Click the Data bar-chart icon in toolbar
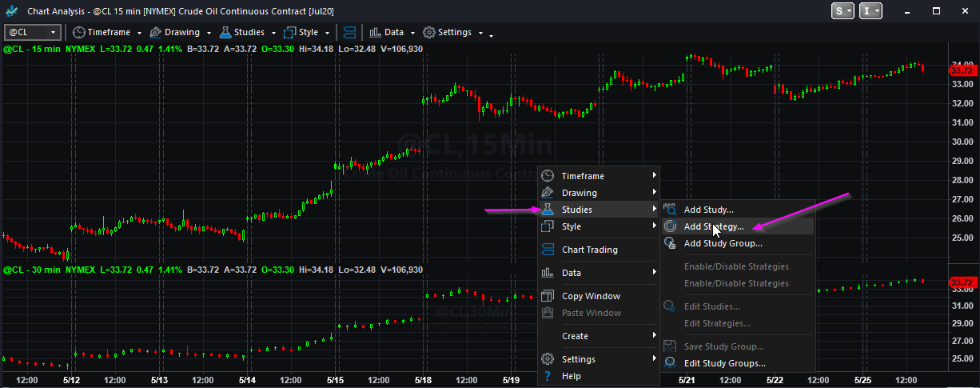 (374, 32)
